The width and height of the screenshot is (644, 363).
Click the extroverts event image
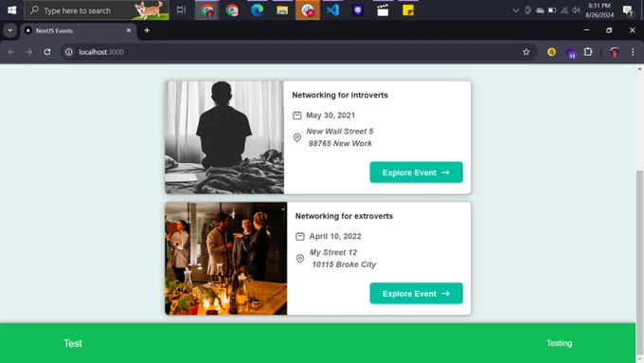[226, 259]
